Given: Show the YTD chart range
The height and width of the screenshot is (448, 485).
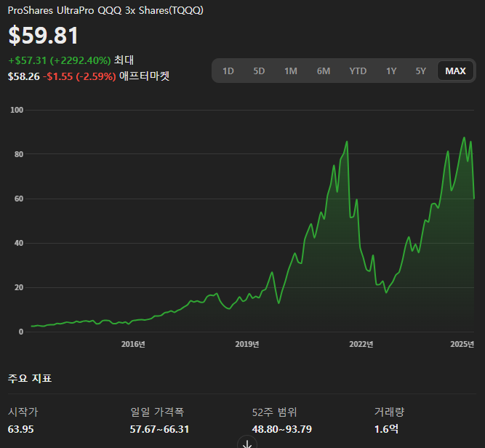Looking at the screenshot, I should coord(358,71).
